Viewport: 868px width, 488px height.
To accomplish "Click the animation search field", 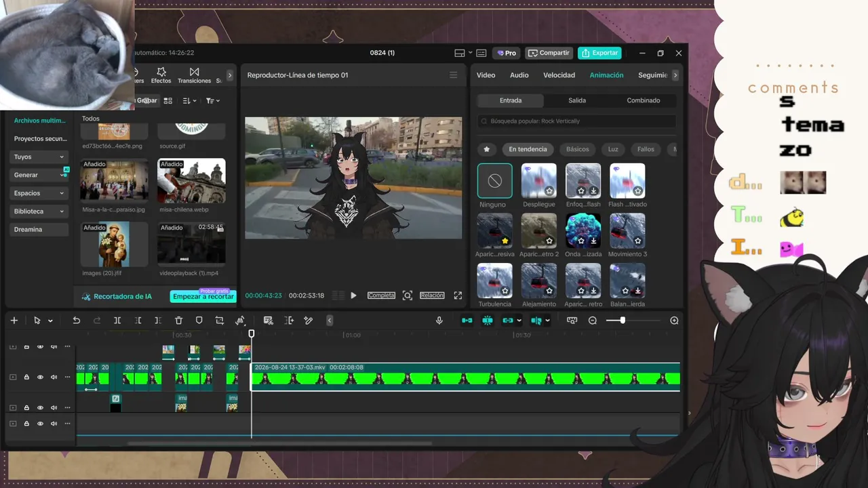I will click(577, 121).
